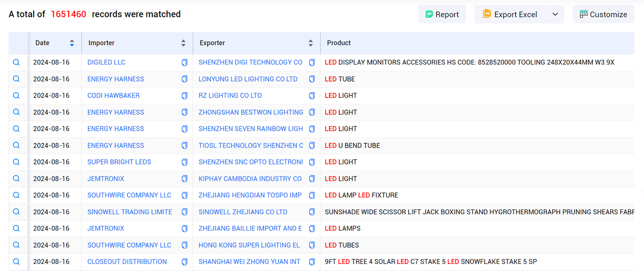Copy exporter name LONYUNG LED LIGHTING CO LTD
Viewport: 644px width, 271px height.
click(x=312, y=79)
